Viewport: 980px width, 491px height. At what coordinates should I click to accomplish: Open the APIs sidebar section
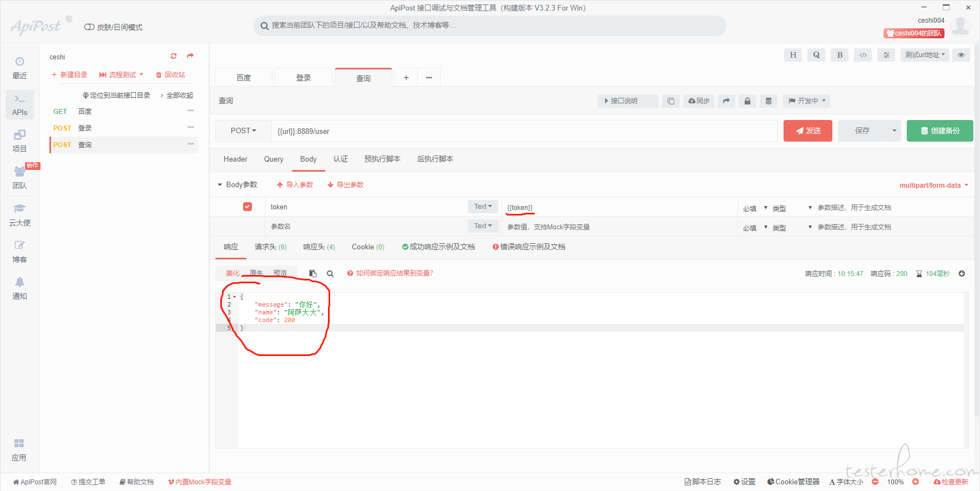19,104
